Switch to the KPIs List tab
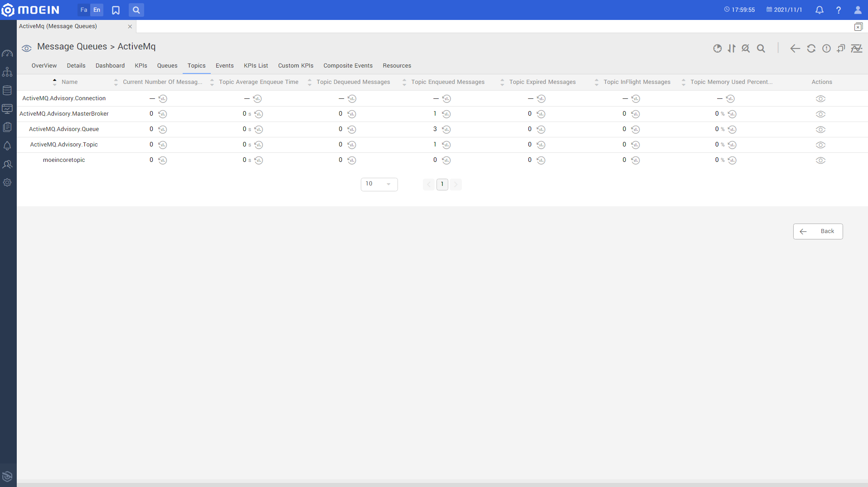 256,66
